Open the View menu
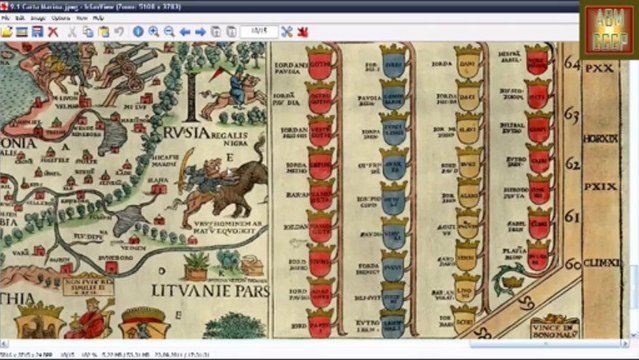The image size is (639, 360). pos(82,18)
